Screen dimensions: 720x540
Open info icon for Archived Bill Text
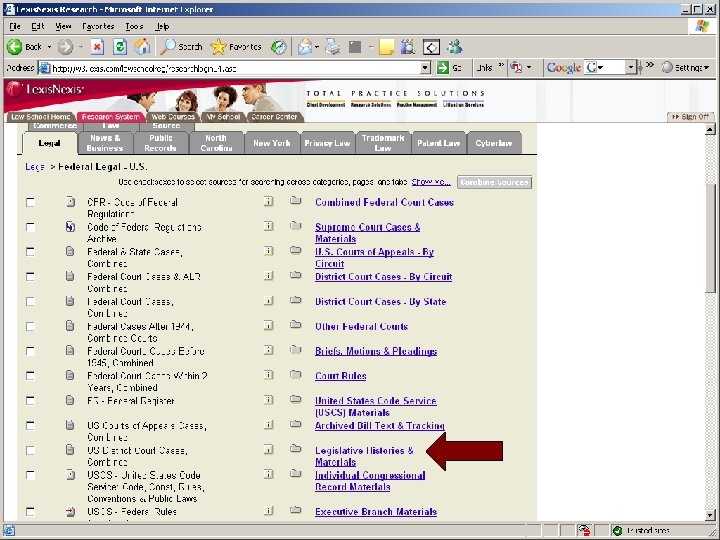269,424
